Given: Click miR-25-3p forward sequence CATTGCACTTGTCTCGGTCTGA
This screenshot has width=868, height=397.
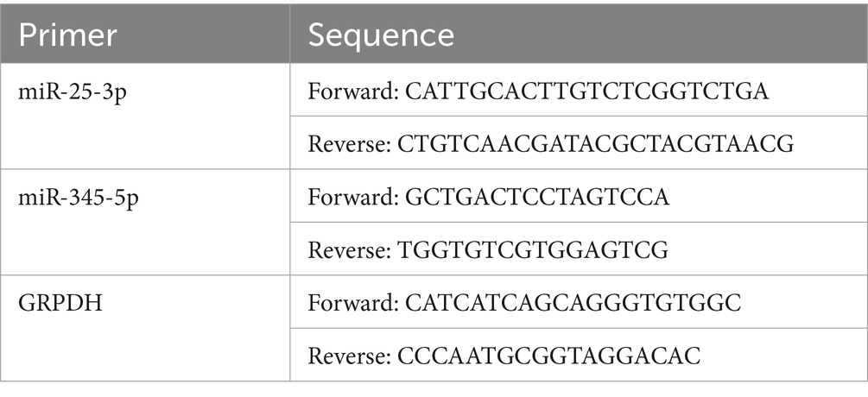Looking at the screenshot, I should click(x=586, y=91).
